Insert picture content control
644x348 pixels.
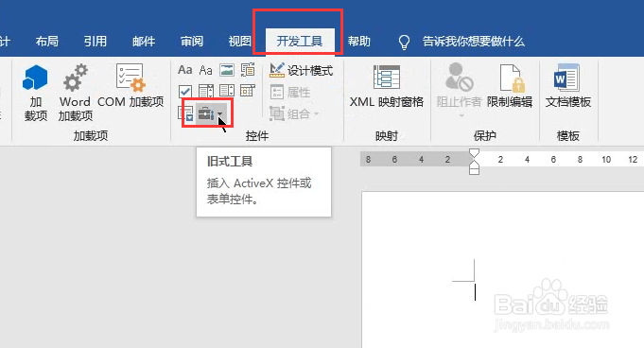click(x=227, y=70)
